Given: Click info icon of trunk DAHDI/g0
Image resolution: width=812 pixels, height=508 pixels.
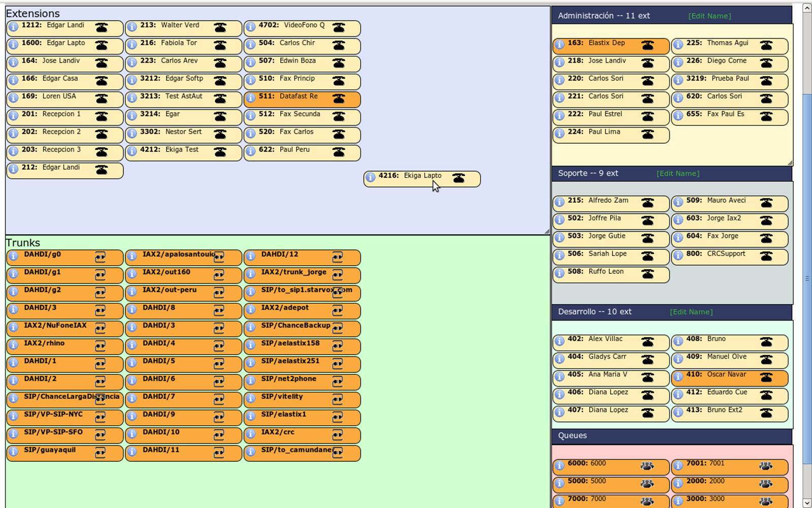Looking at the screenshot, I should (x=13, y=257).
